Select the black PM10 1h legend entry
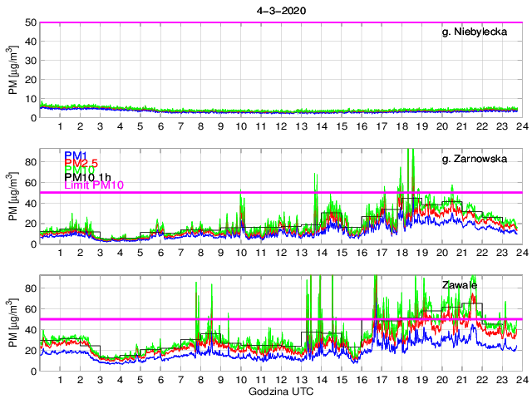This screenshot has width=532, height=399. tap(88, 177)
